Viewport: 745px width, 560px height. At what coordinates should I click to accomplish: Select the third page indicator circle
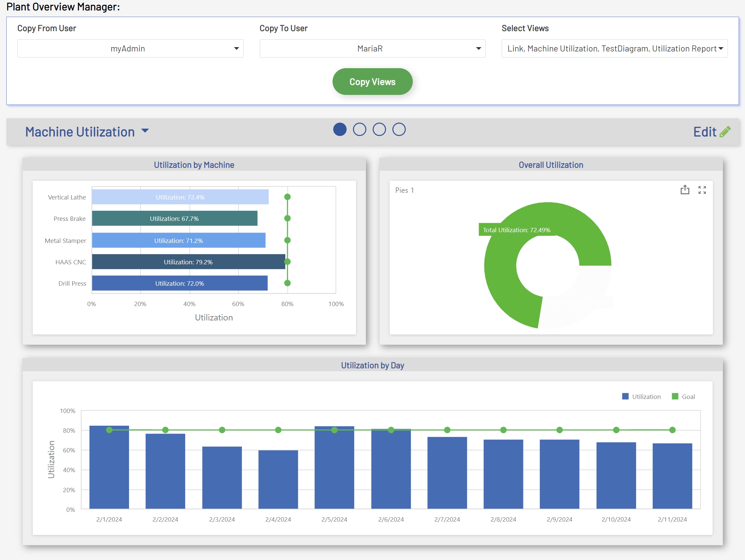click(x=379, y=130)
